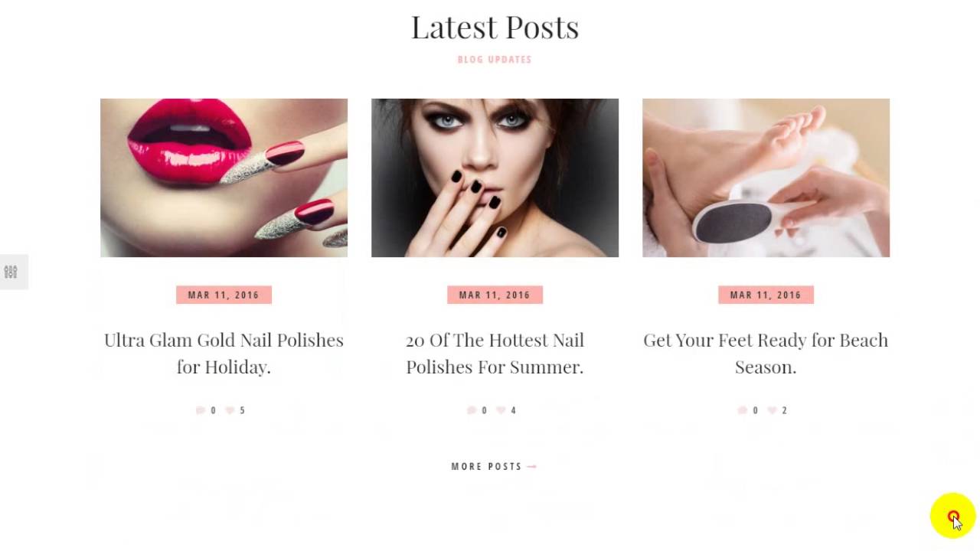The image size is (980, 551).
Task: Open the customizer sliders icon on left edge
Action: [11, 272]
